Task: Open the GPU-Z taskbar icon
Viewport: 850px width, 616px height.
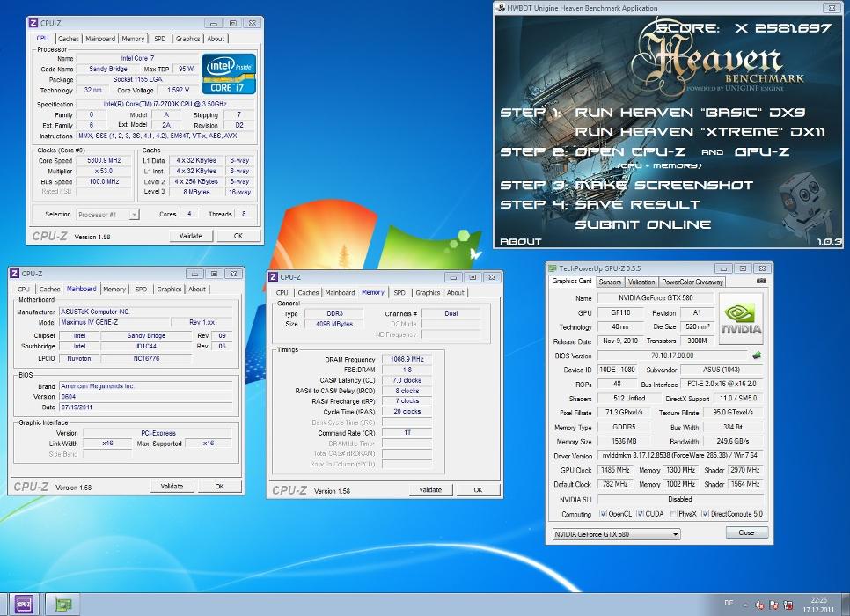Action: 63,604
